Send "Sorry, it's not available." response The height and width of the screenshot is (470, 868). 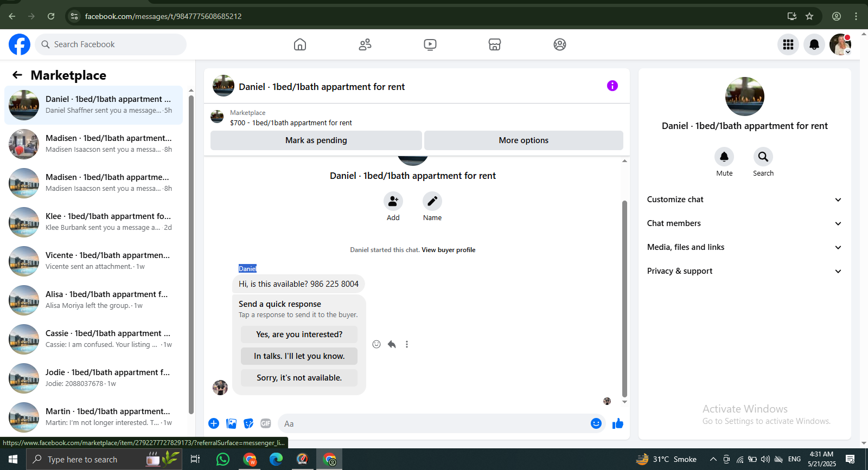point(299,378)
